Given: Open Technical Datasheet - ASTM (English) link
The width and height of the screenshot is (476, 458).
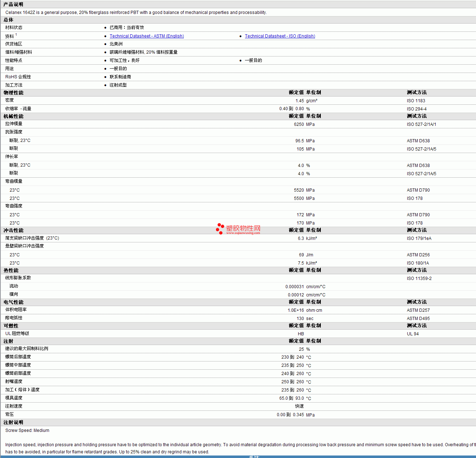Looking at the screenshot, I should click(147, 36).
